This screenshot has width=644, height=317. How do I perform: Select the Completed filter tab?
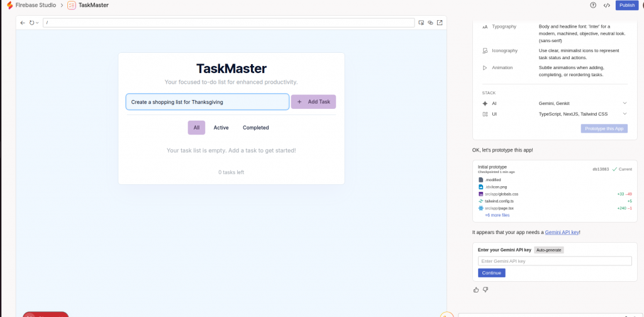point(255,128)
